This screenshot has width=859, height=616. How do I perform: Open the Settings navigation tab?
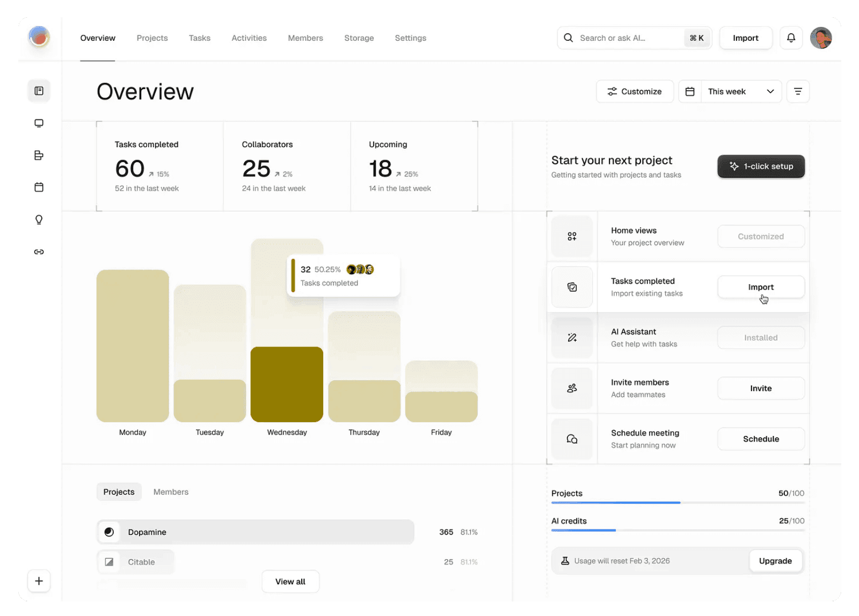tap(410, 38)
